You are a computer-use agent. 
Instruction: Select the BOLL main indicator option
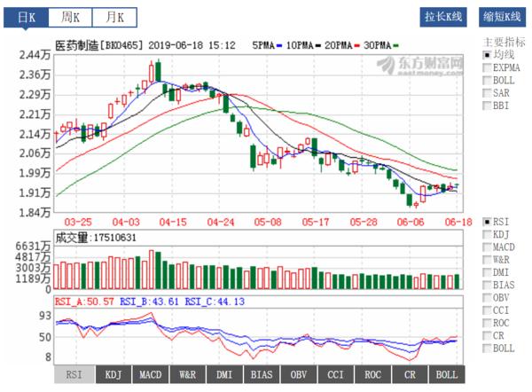pyautogui.click(x=487, y=81)
